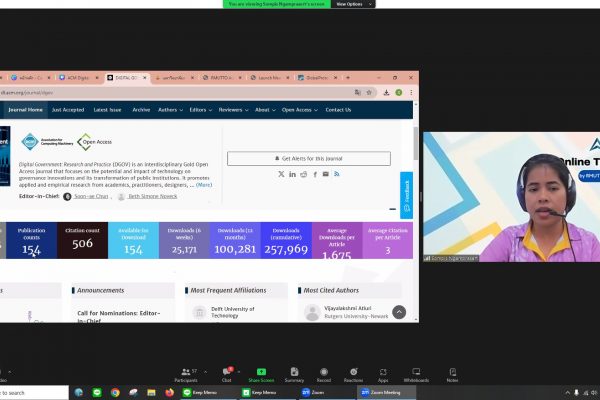Open the Just Accepted page
The width and height of the screenshot is (600, 400).
click(68, 110)
